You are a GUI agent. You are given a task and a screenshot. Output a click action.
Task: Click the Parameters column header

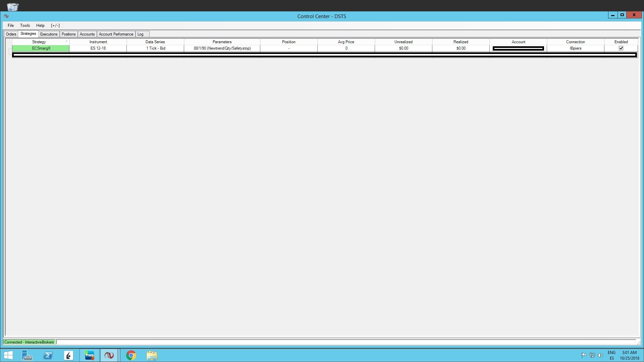[222, 42]
